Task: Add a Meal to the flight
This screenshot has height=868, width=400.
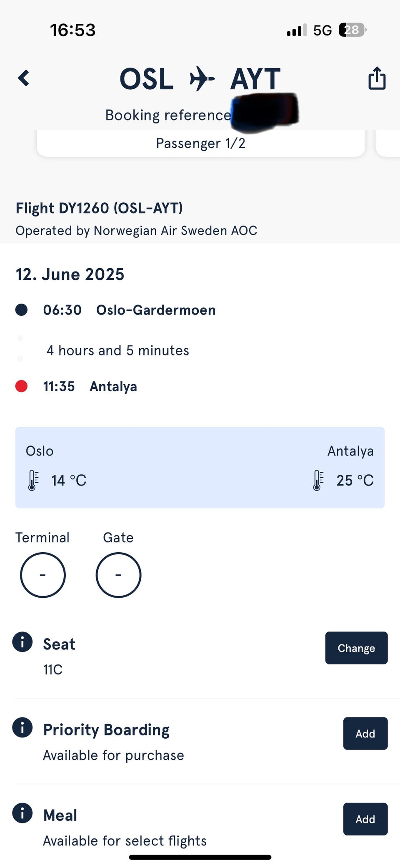Action: pyautogui.click(x=365, y=819)
